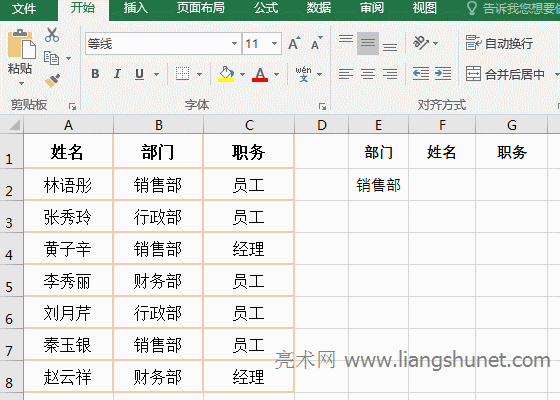Expand the paste options arrow
The height and width of the screenshot is (400, 560).
(21, 84)
